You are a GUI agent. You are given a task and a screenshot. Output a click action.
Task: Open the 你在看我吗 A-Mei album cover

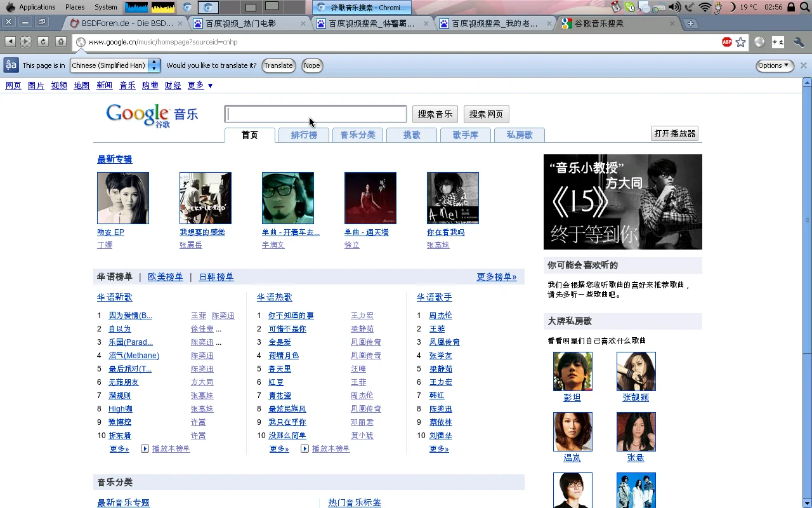(x=453, y=198)
